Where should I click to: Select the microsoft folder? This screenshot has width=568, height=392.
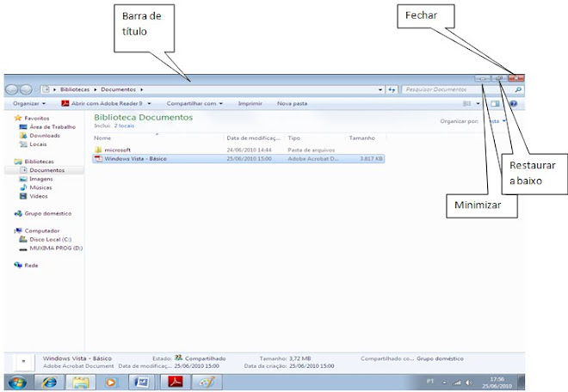click(117, 150)
